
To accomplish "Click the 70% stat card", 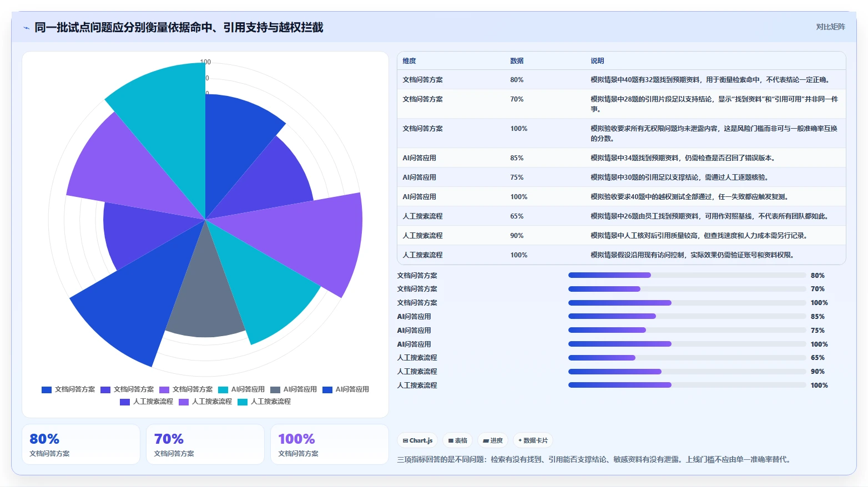I will coord(205,444).
